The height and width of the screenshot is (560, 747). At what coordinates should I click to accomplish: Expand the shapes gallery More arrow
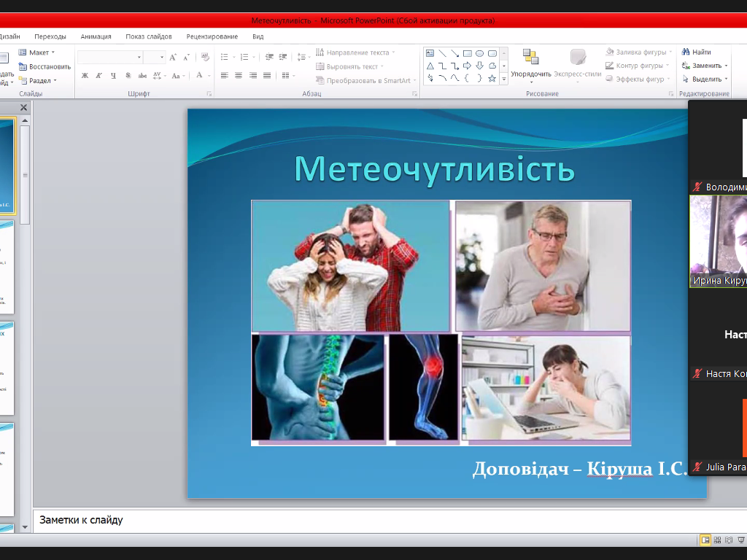pos(504,79)
